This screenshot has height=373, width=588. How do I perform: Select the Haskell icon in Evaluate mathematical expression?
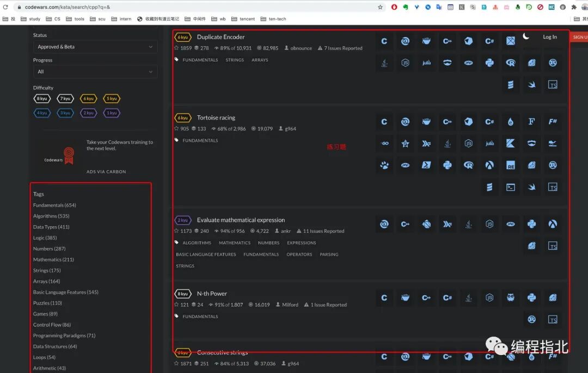click(x=448, y=224)
